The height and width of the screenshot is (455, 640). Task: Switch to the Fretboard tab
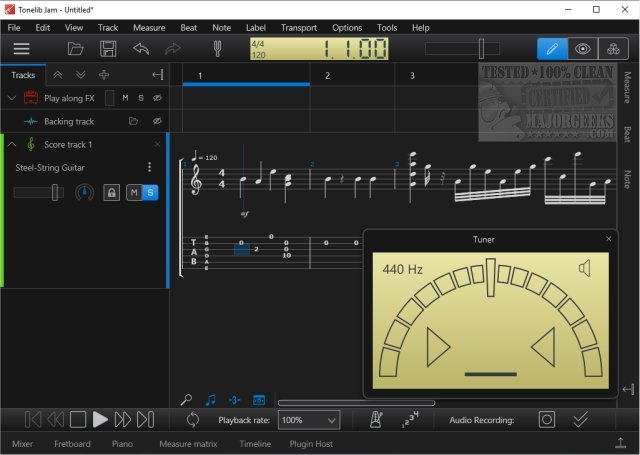72,443
